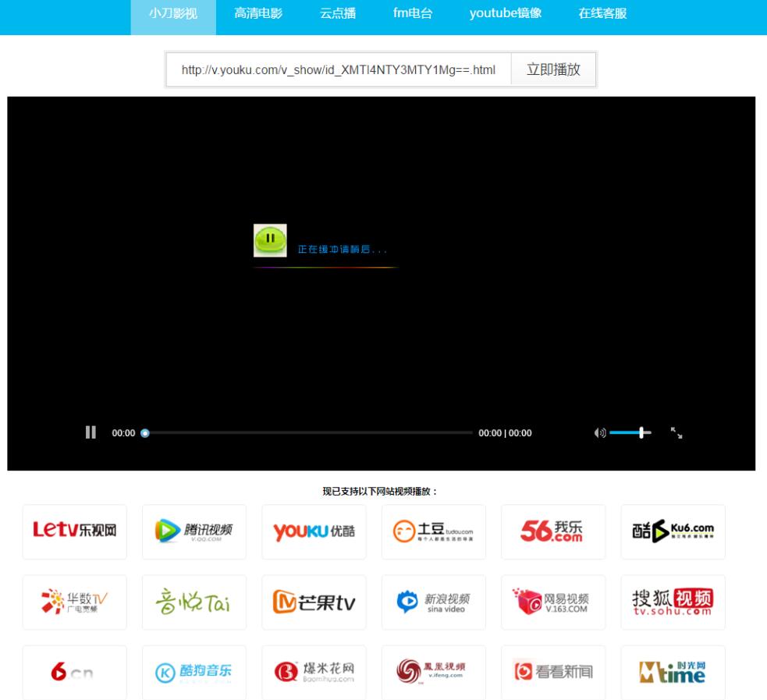
Task: Mute the video with the speaker icon
Action: pos(600,433)
